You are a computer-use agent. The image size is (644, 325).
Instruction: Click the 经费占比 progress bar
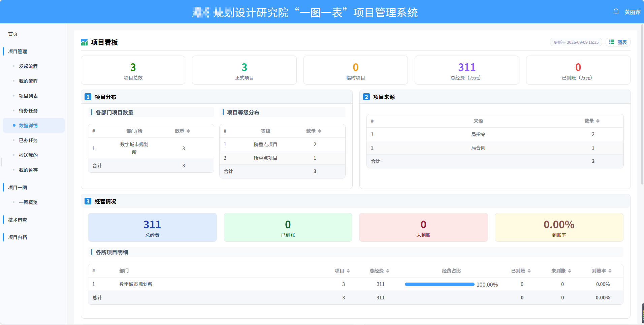point(440,284)
